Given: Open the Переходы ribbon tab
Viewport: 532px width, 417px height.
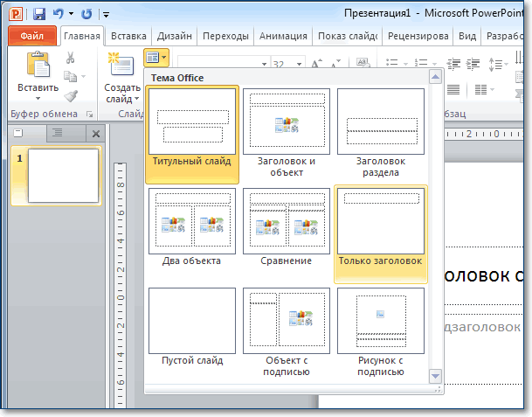Looking at the screenshot, I should pos(225,36).
